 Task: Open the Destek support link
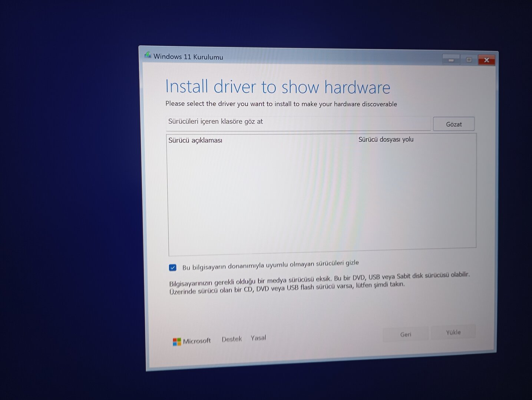[x=232, y=339]
